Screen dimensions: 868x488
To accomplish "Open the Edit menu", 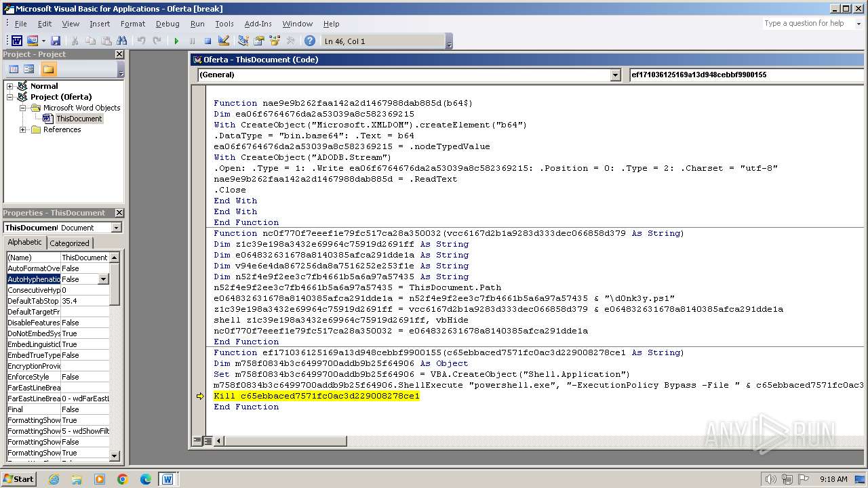I will (45, 24).
